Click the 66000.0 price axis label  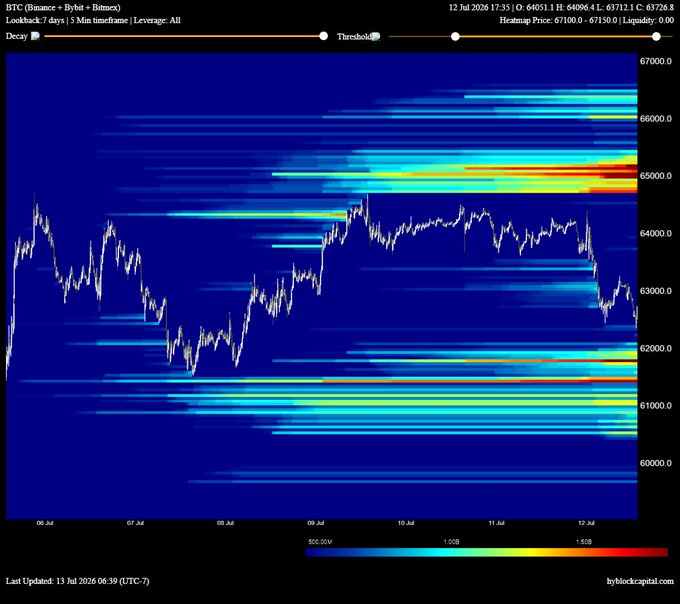[655, 118]
